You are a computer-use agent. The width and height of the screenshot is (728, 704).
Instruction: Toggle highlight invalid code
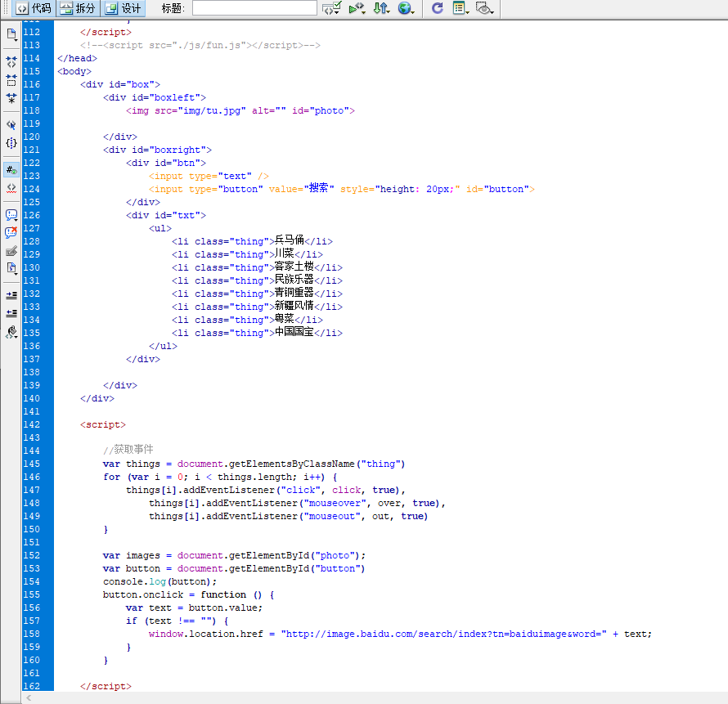pyautogui.click(x=11, y=188)
